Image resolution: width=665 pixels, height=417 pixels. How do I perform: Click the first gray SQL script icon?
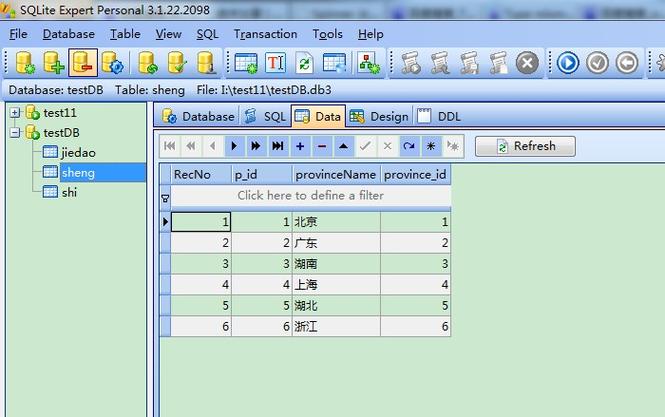(x=411, y=63)
